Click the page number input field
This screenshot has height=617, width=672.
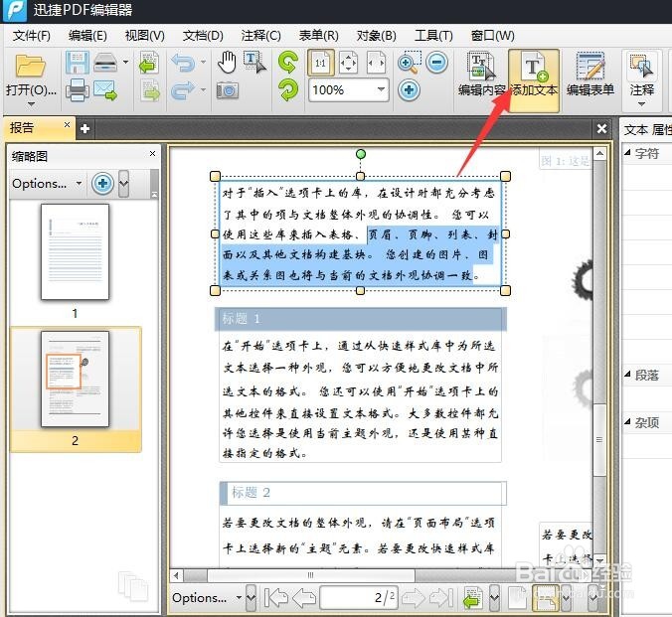pyautogui.click(x=359, y=598)
